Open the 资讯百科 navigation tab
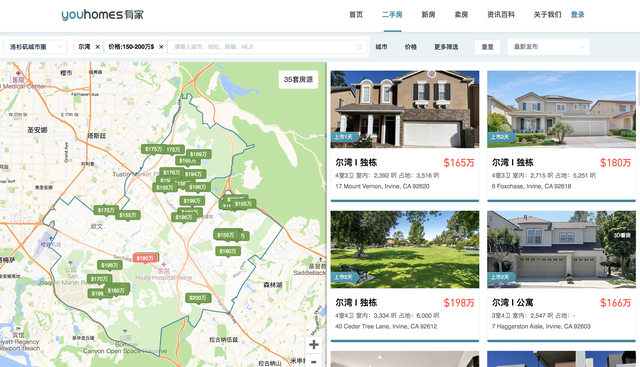640x367 pixels. pos(501,15)
